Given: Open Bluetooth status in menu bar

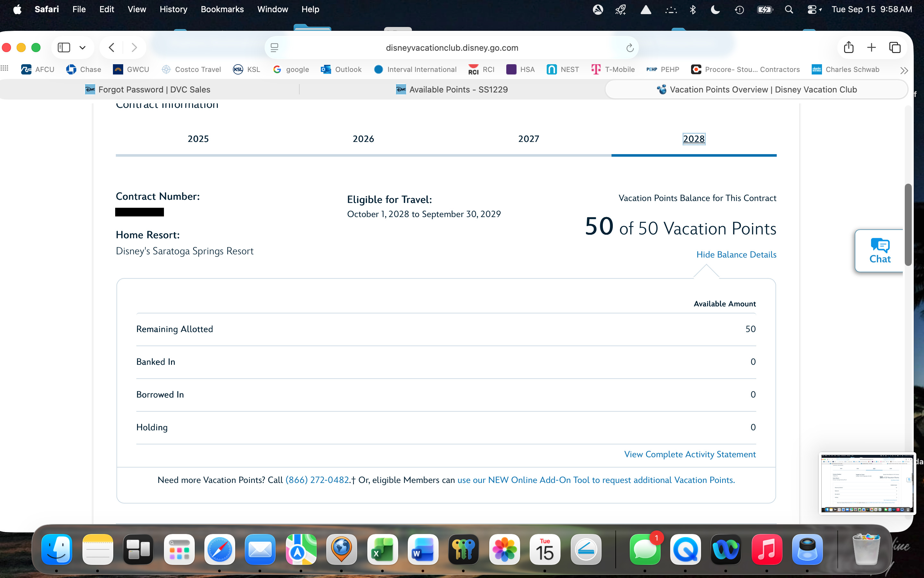Looking at the screenshot, I should 693,10.
